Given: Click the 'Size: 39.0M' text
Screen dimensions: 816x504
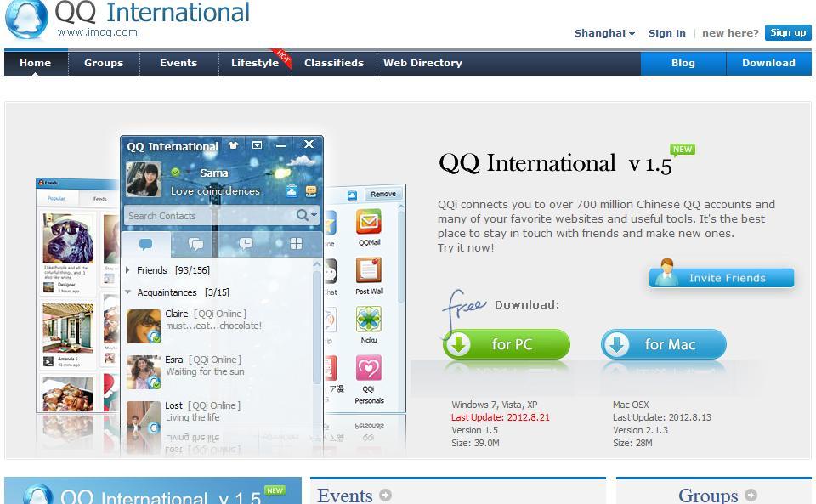Looking at the screenshot, I should point(475,443).
